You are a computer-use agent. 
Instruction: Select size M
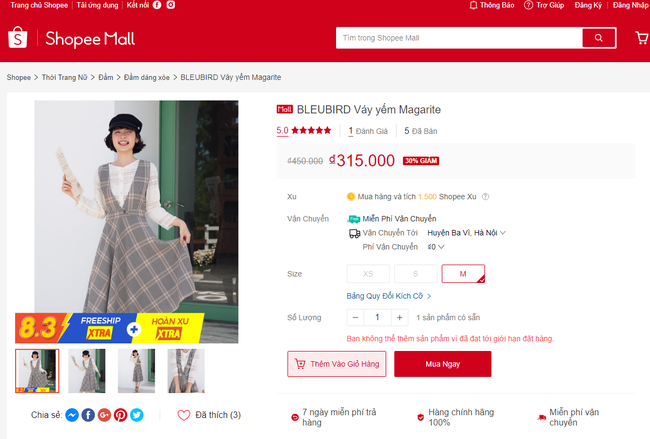tap(463, 274)
